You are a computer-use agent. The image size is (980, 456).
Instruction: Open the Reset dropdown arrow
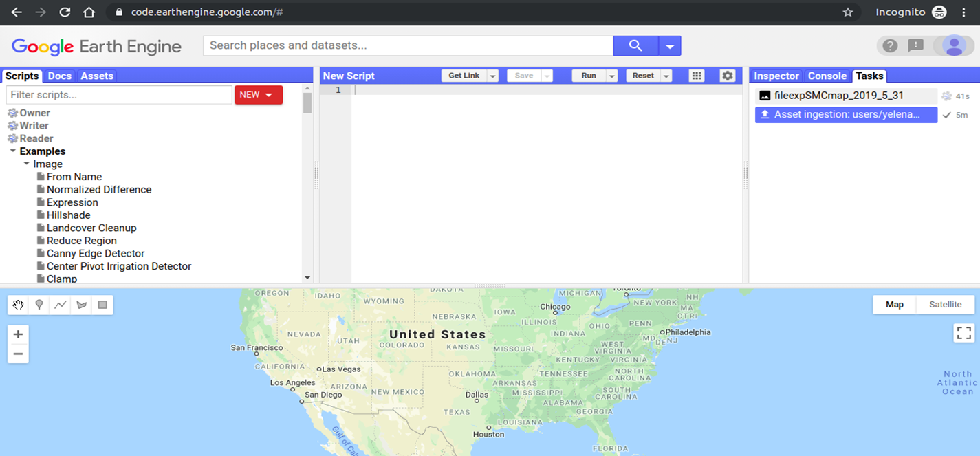tap(666, 76)
